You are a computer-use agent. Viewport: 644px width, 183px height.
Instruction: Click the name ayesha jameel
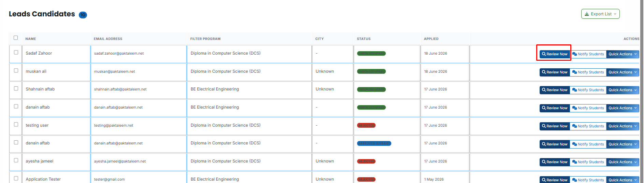pos(40,161)
